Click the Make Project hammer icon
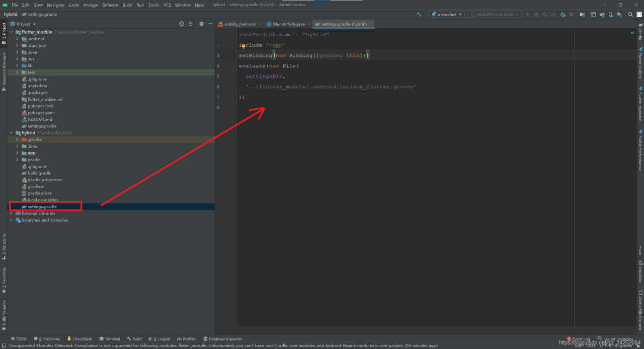The height and width of the screenshot is (349, 644). coord(419,15)
